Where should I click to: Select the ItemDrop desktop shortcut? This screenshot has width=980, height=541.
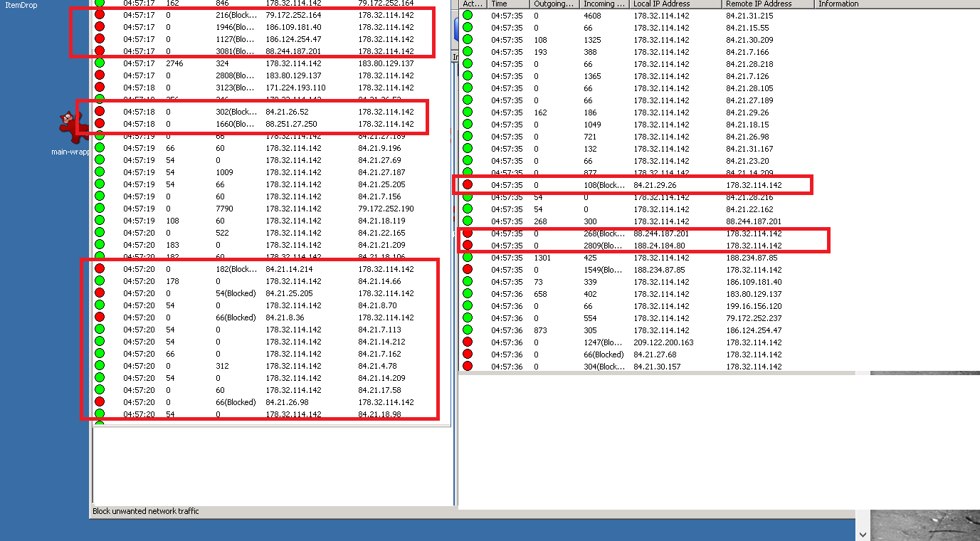coord(21,5)
